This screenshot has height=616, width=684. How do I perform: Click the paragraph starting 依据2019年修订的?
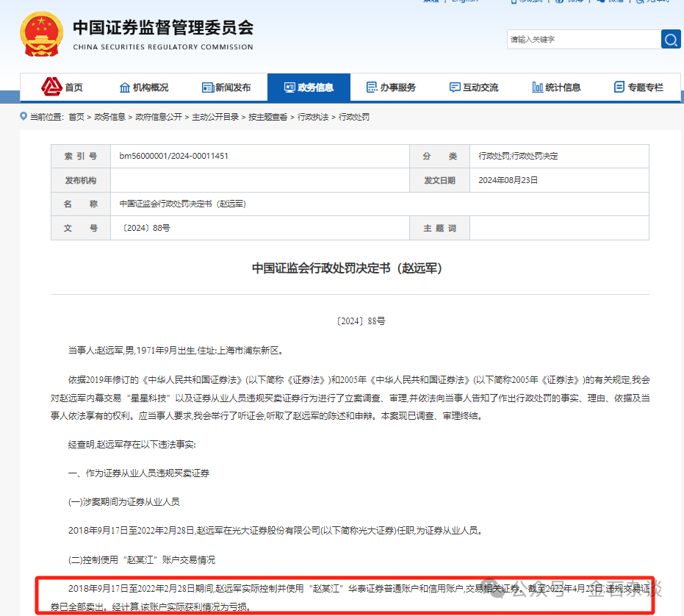[350, 398]
